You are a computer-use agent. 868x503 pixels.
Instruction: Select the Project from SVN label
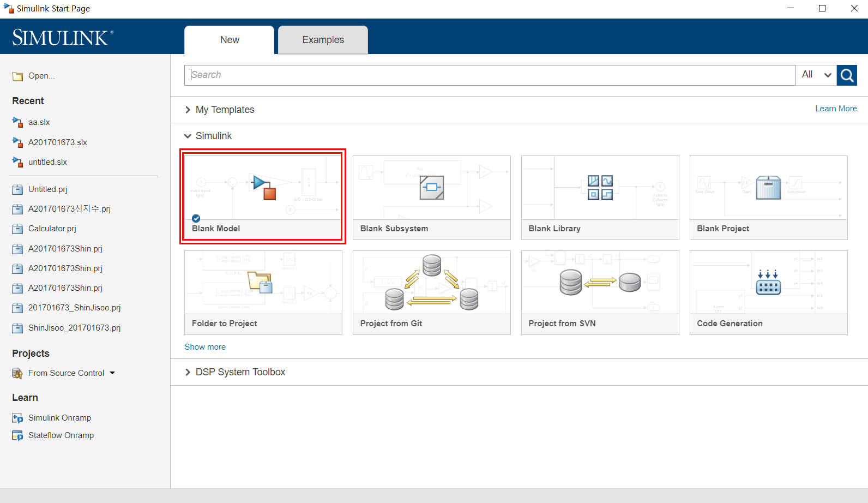[x=562, y=324]
